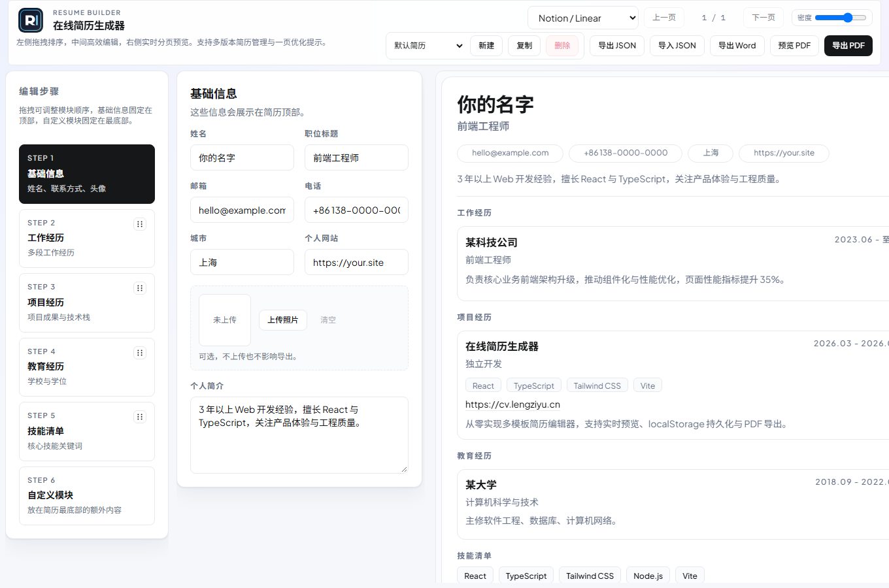Click 在线简历生成器 project title in preview
The height and width of the screenshot is (588, 889).
[x=502, y=346]
